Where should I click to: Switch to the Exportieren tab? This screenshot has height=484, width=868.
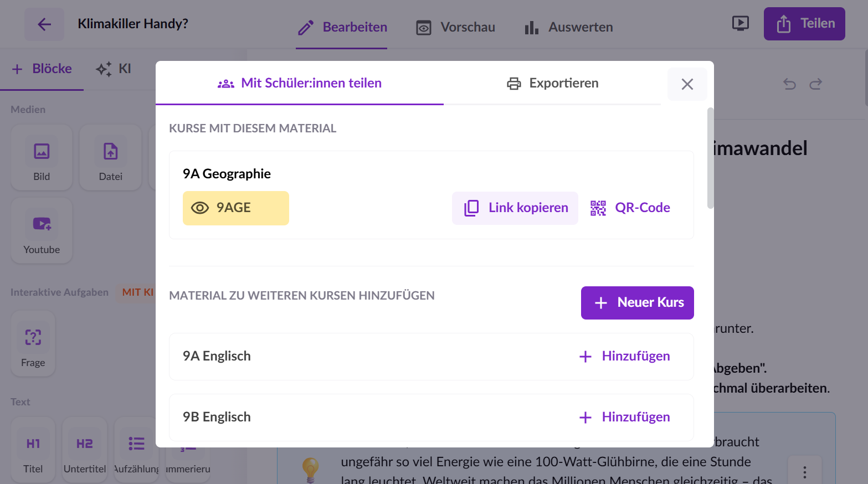552,83
